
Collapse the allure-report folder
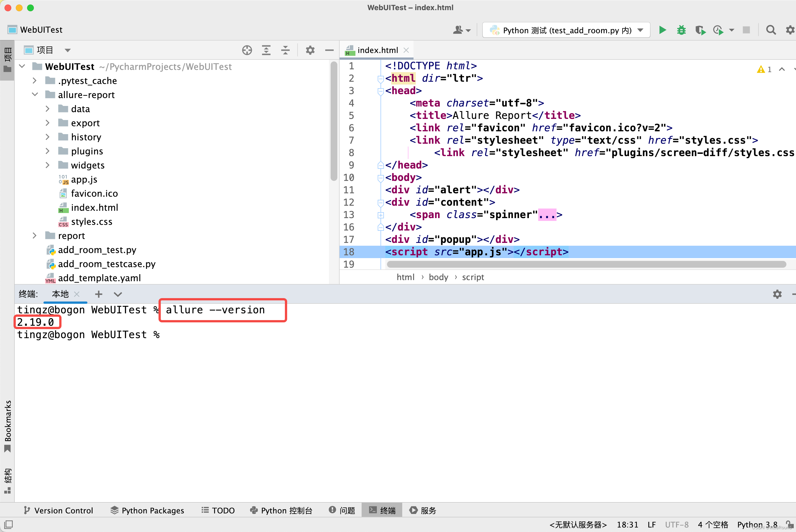[35, 95]
